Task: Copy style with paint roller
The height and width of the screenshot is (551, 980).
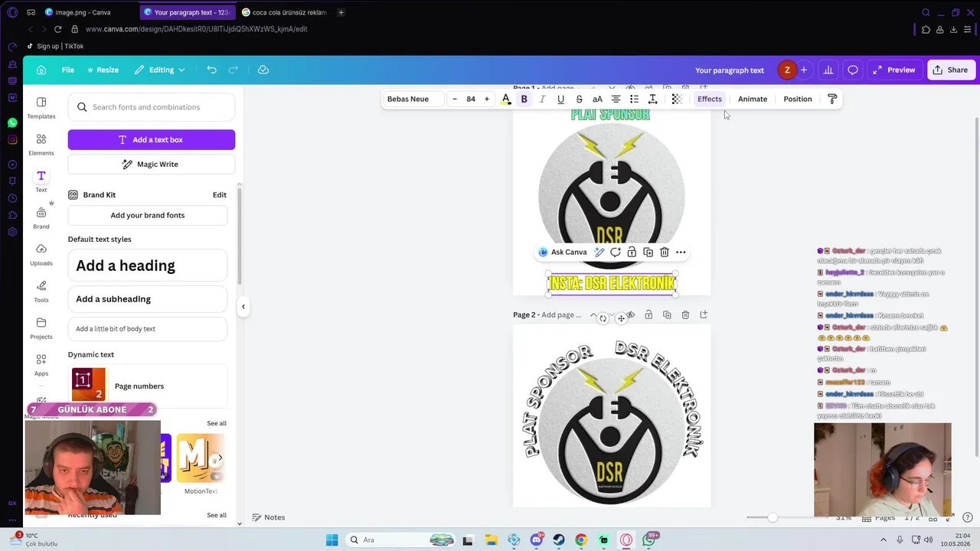Action: click(x=832, y=99)
